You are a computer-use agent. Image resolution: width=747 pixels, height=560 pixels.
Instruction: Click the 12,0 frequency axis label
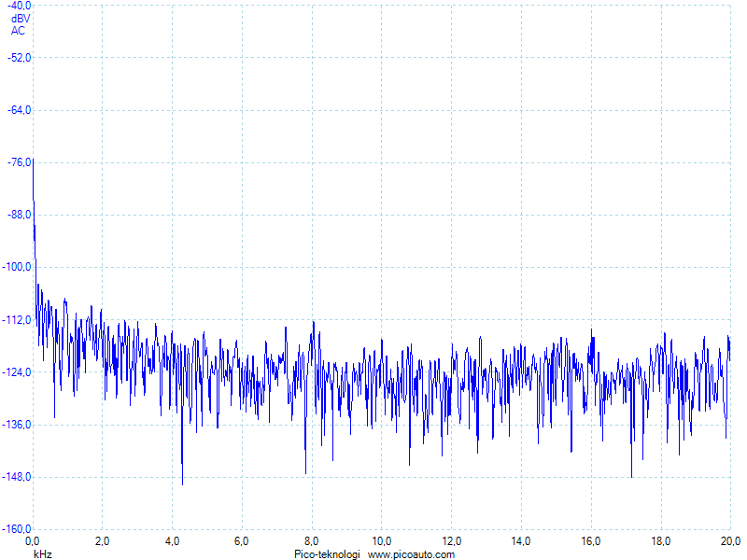point(451,541)
